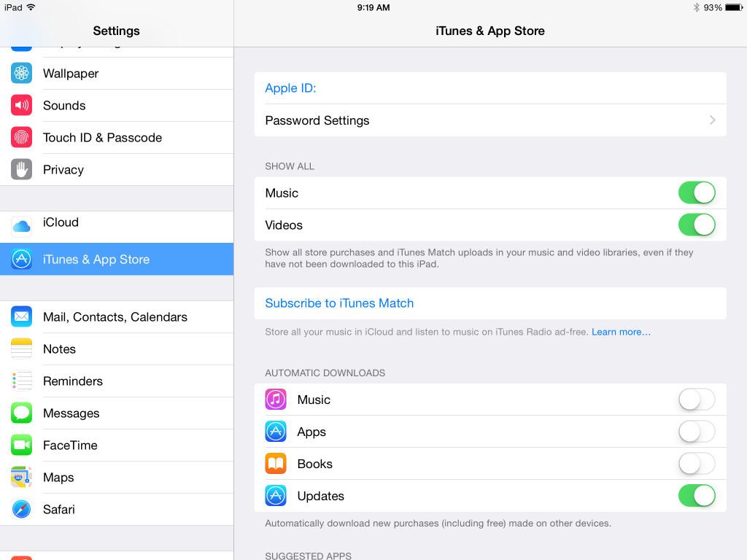The height and width of the screenshot is (560, 747).
Task: Tap the orange Books icon
Action: pos(276,463)
